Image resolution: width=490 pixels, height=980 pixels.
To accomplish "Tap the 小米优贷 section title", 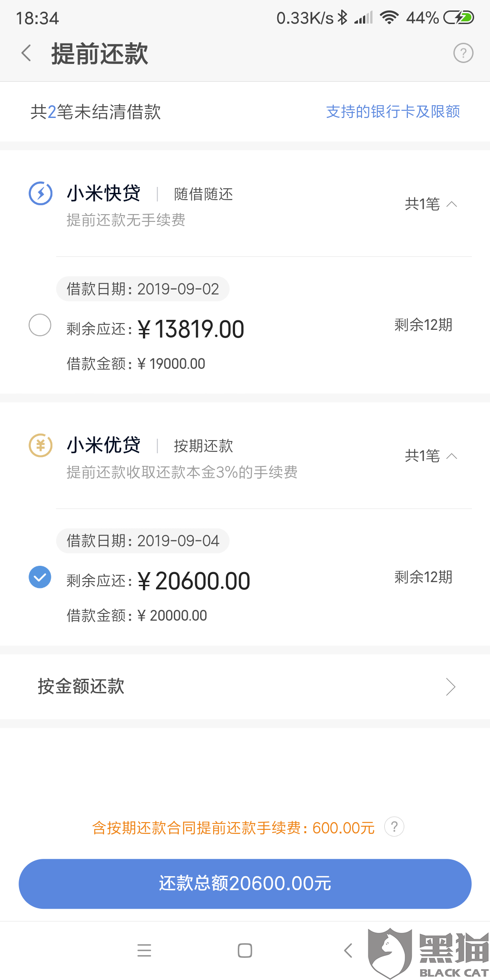I will click(104, 445).
